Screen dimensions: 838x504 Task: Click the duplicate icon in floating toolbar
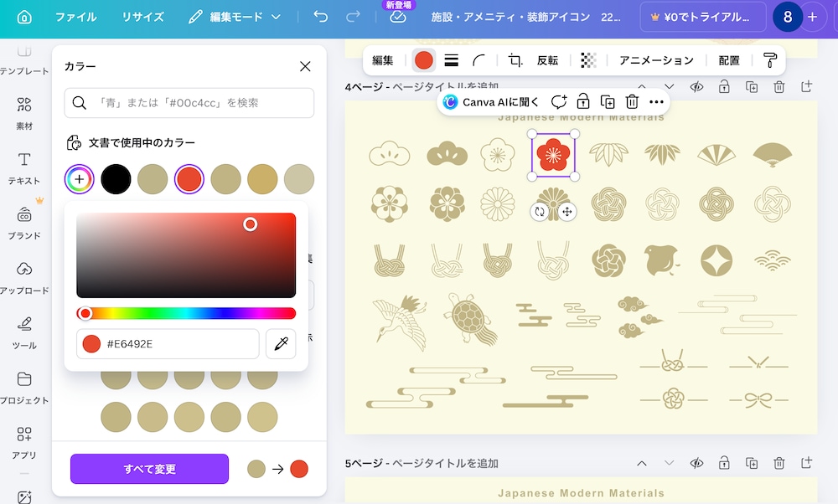tap(608, 101)
